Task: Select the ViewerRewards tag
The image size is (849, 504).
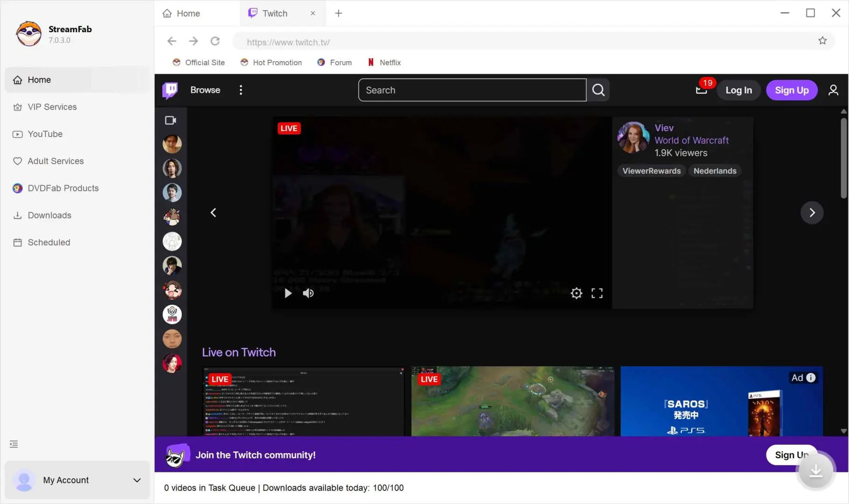Action: (651, 171)
